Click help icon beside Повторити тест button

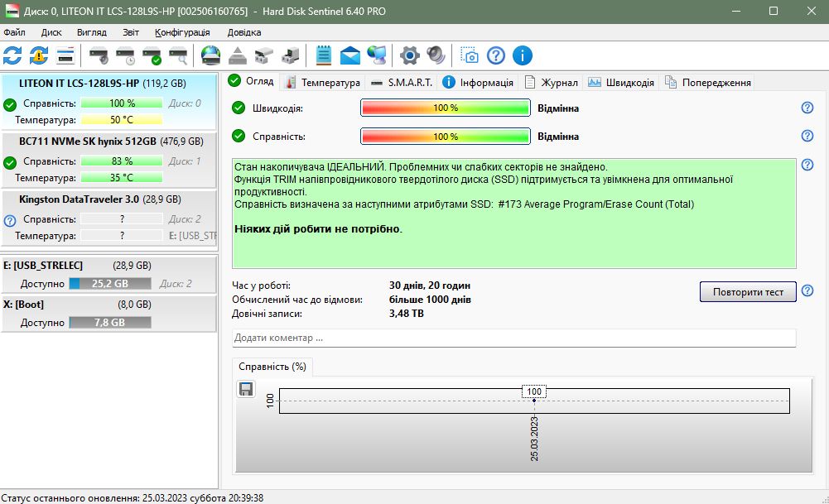(807, 290)
